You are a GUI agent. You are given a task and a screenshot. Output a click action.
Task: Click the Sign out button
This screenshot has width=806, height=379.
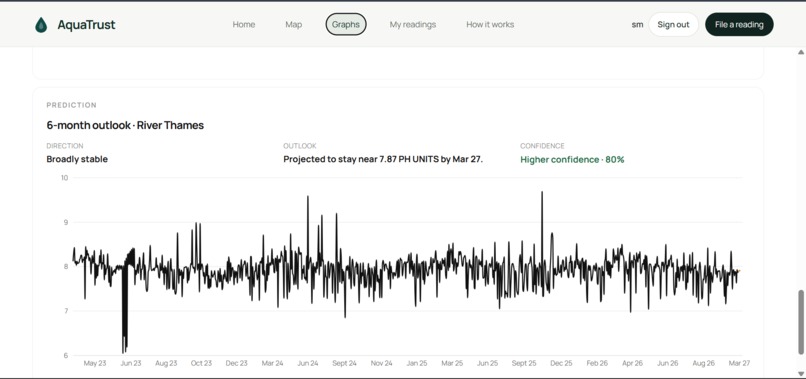pyautogui.click(x=673, y=25)
